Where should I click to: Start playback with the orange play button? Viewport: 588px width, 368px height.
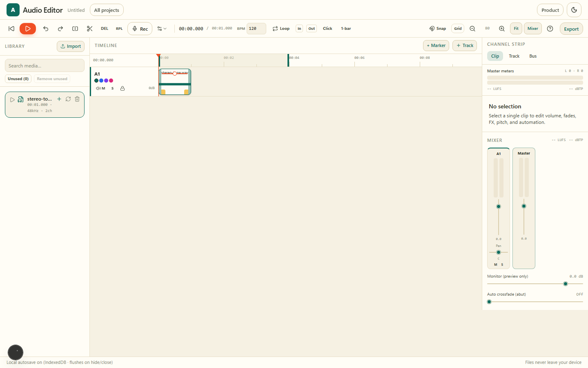(28, 29)
